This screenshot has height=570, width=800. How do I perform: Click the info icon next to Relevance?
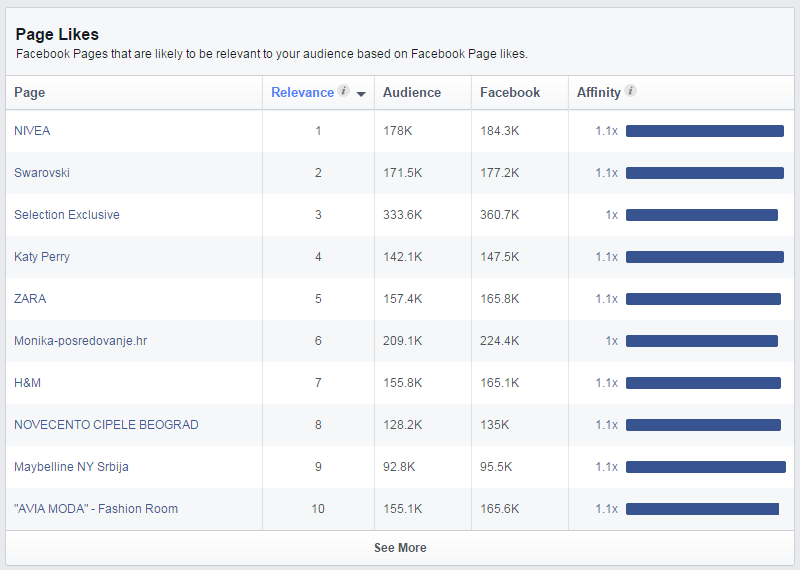coord(344,91)
